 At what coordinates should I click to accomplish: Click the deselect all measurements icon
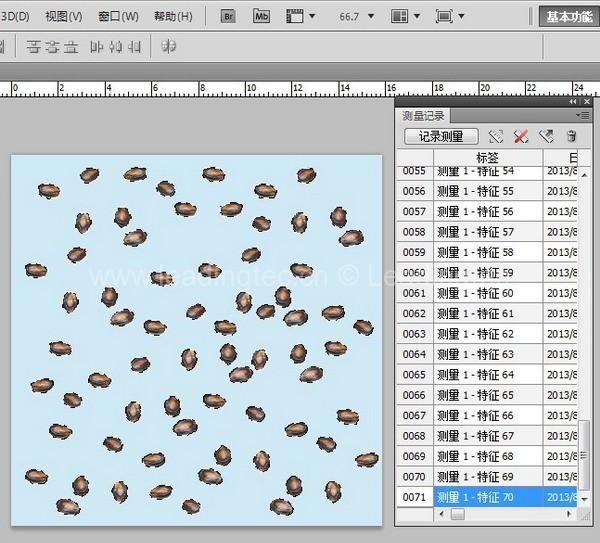tap(521, 136)
